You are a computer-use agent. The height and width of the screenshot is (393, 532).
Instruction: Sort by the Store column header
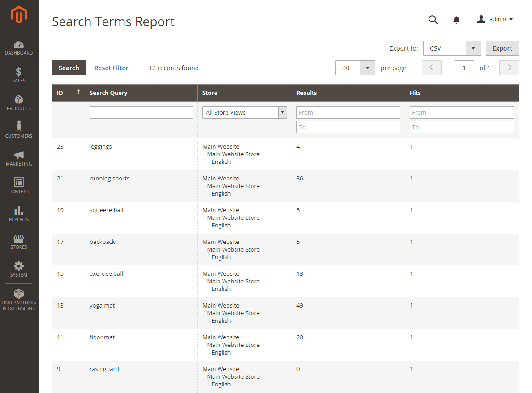pos(245,93)
